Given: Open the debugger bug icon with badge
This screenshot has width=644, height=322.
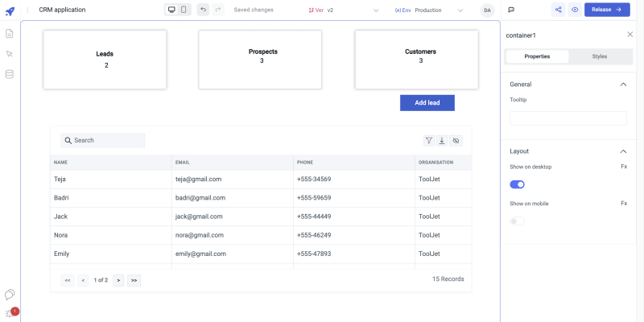Looking at the screenshot, I should pyautogui.click(x=10, y=313).
